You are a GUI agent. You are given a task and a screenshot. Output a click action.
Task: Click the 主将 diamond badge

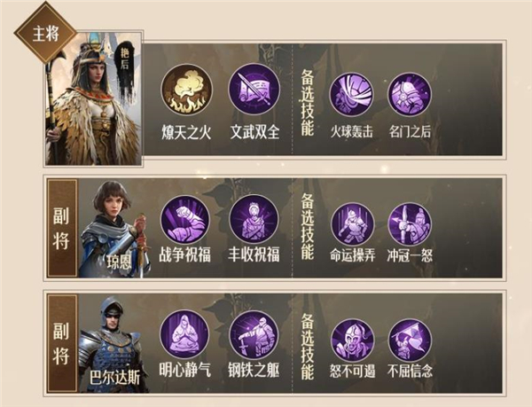(x=45, y=34)
